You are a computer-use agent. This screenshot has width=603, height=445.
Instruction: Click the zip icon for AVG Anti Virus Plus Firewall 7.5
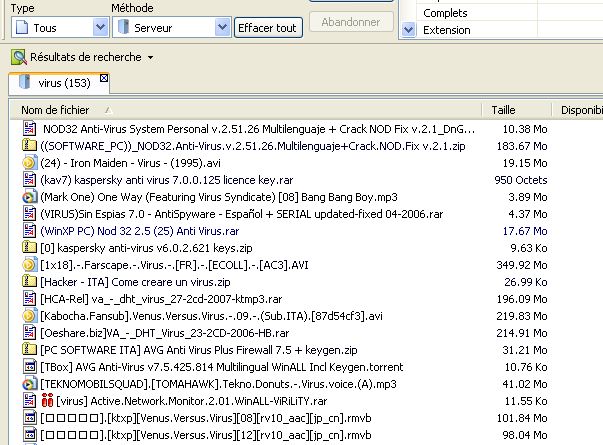coord(29,349)
